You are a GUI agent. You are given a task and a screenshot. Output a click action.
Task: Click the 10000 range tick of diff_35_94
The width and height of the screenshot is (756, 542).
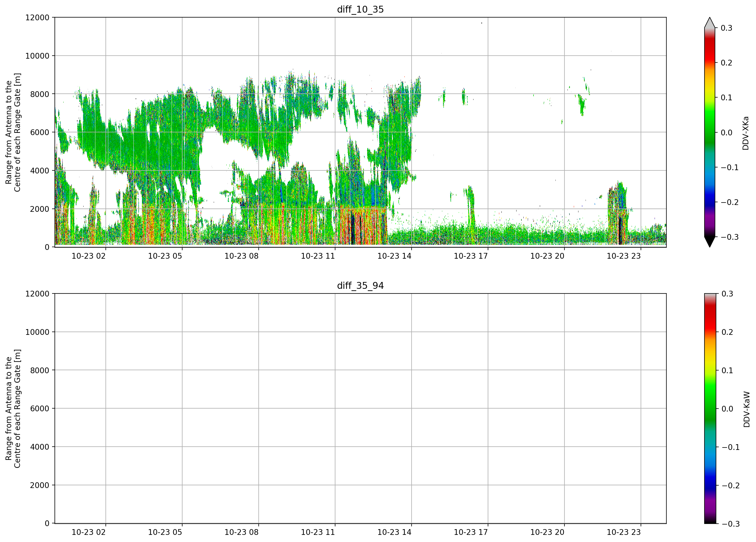(37, 332)
